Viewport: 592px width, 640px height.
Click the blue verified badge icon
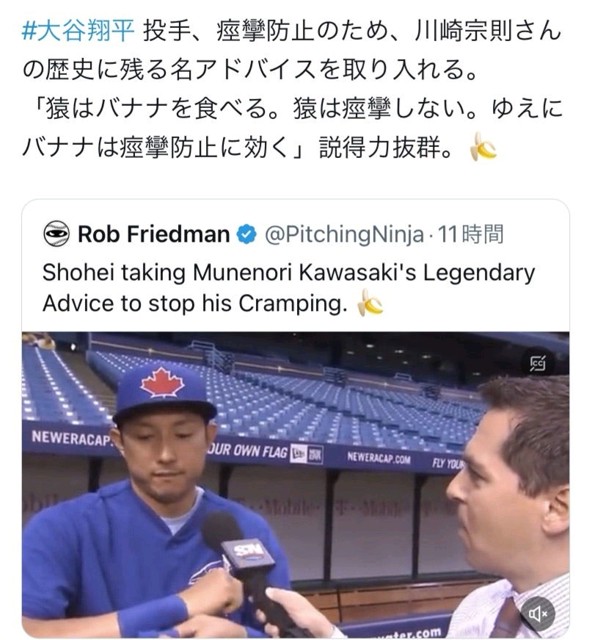(247, 235)
